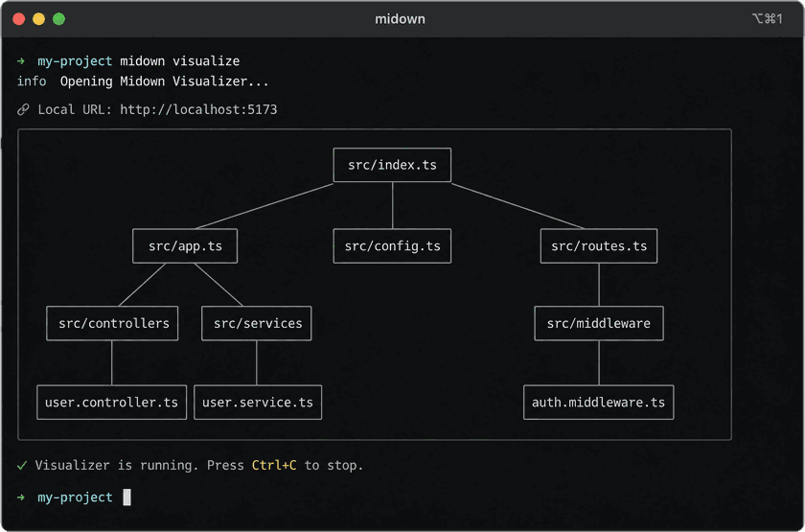Screen dimensions: 805x532
Task: Click the red close window button
Action: [19, 19]
